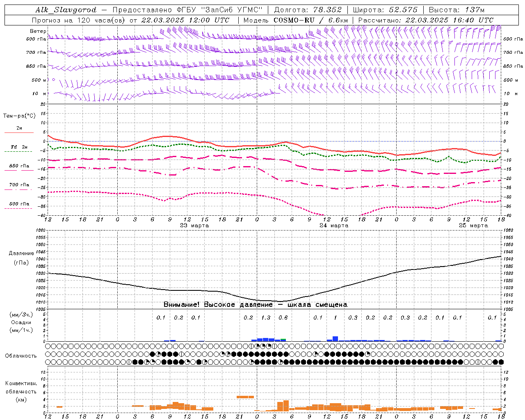525x420 pixels.
Task: Click the Осадки precipitation label
Action: click(x=21, y=322)
